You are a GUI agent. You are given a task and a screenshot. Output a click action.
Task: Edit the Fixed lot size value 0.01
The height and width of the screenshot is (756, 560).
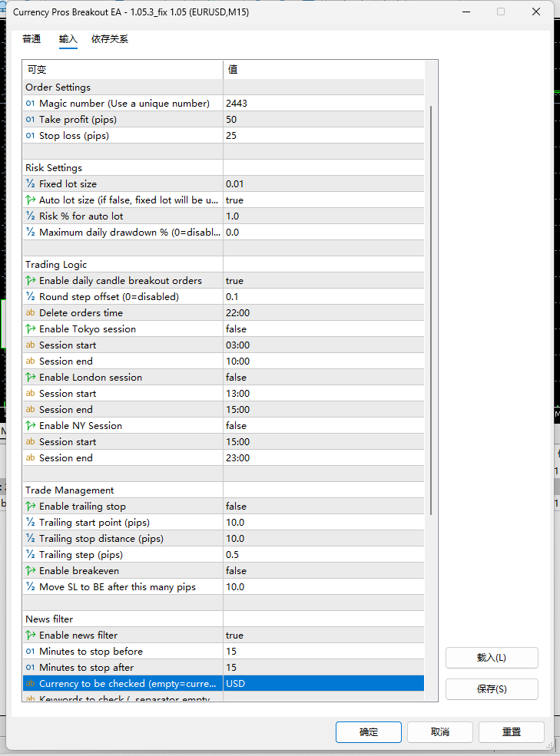click(x=323, y=183)
